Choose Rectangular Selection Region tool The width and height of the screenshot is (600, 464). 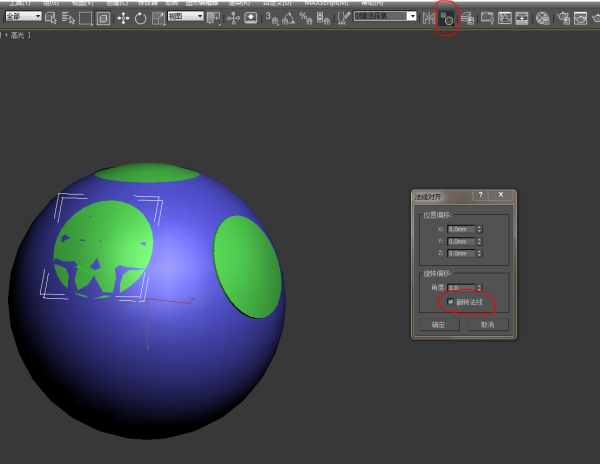pyautogui.click(x=85, y=18)
